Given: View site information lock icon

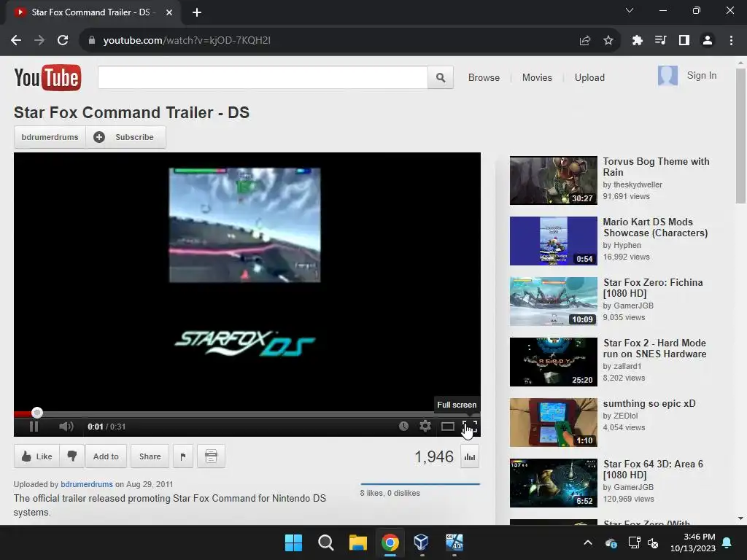Looking at the screenshot, I should point(92,41).
